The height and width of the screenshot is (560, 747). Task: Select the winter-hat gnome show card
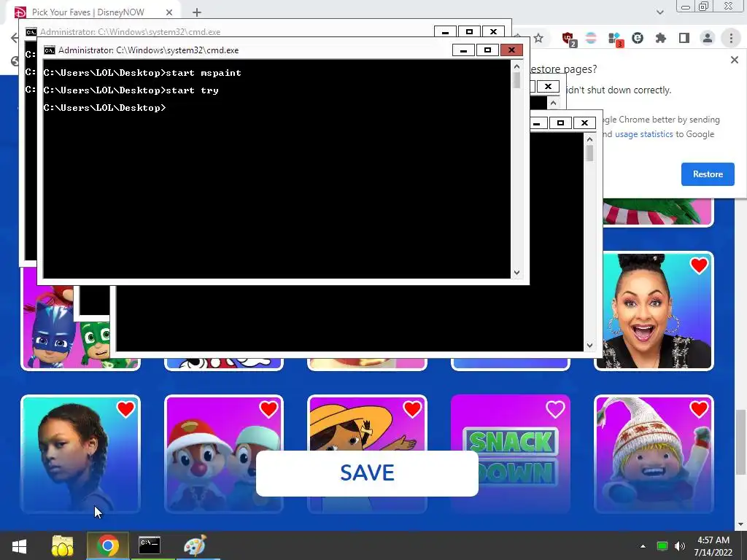(x=654, y=454)
